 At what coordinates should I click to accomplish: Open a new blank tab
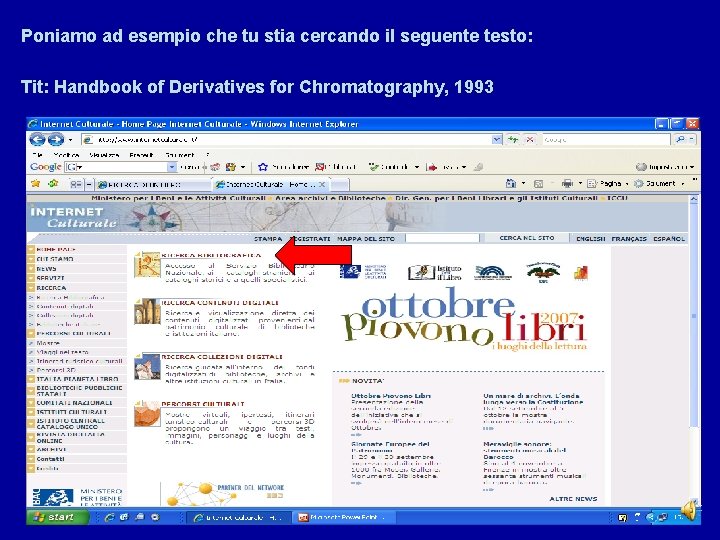click(340, 185)
